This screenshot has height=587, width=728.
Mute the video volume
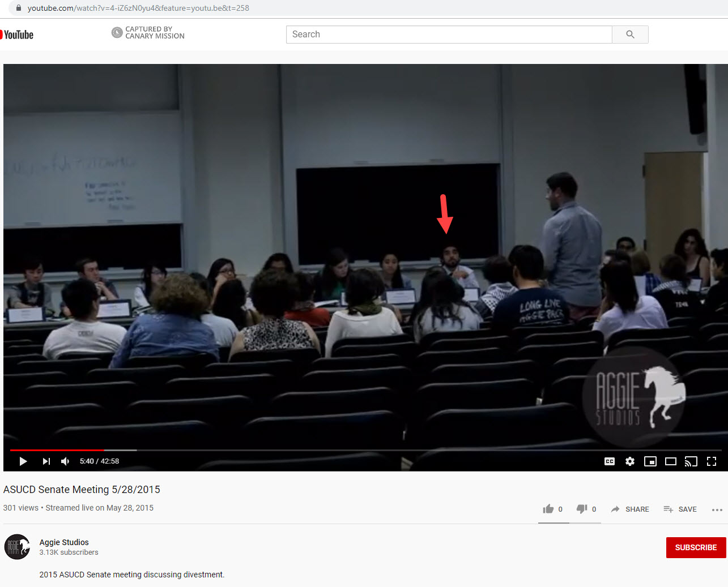[x=65, y=461]
